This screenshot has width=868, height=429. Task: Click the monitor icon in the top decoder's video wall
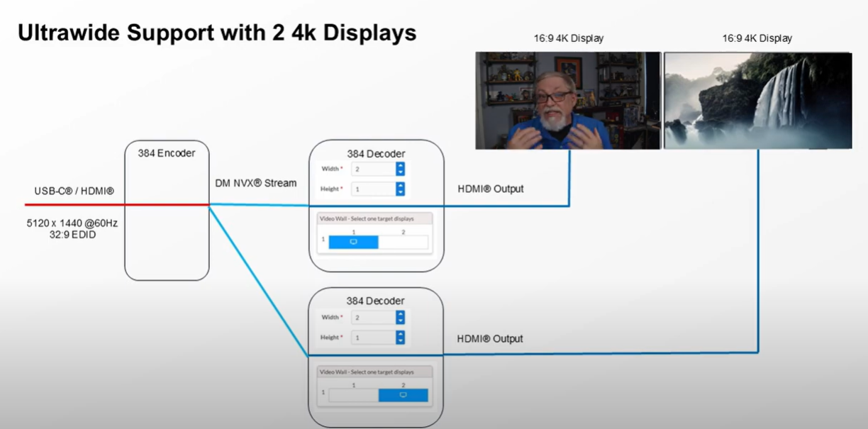[353, 242]
